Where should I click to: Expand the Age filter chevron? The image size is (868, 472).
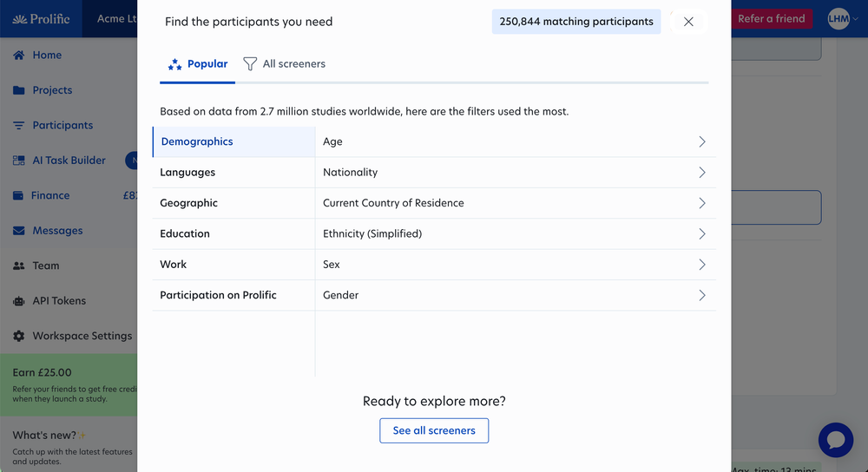702,141
